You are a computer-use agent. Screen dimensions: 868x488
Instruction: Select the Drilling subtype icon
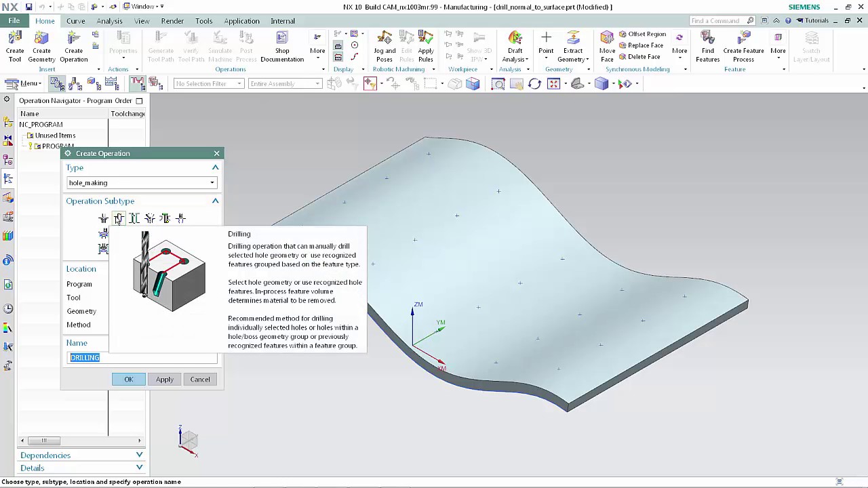(119, 218)
